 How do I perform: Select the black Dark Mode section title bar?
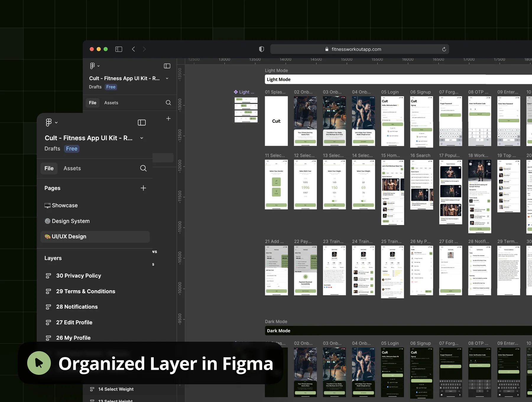point(398,331)
